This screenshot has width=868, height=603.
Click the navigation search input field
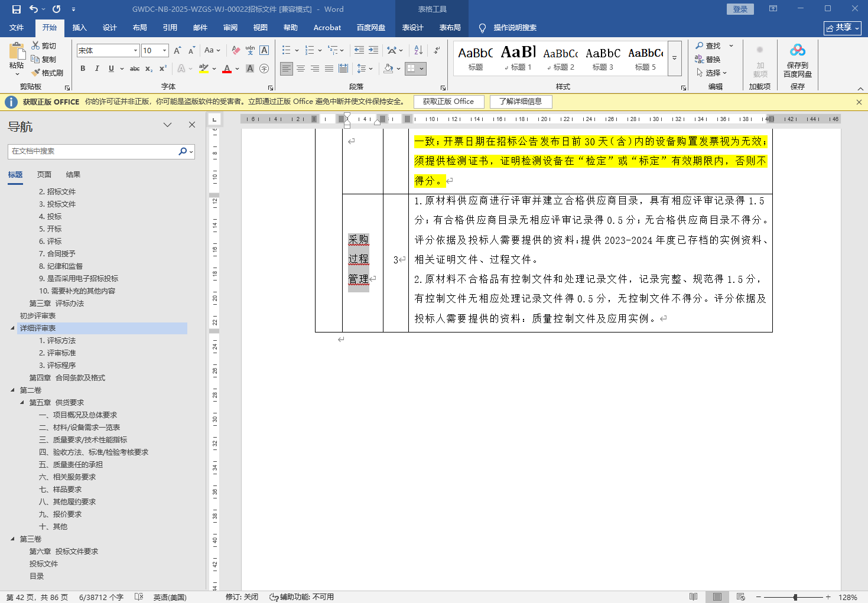pos(93,151)
